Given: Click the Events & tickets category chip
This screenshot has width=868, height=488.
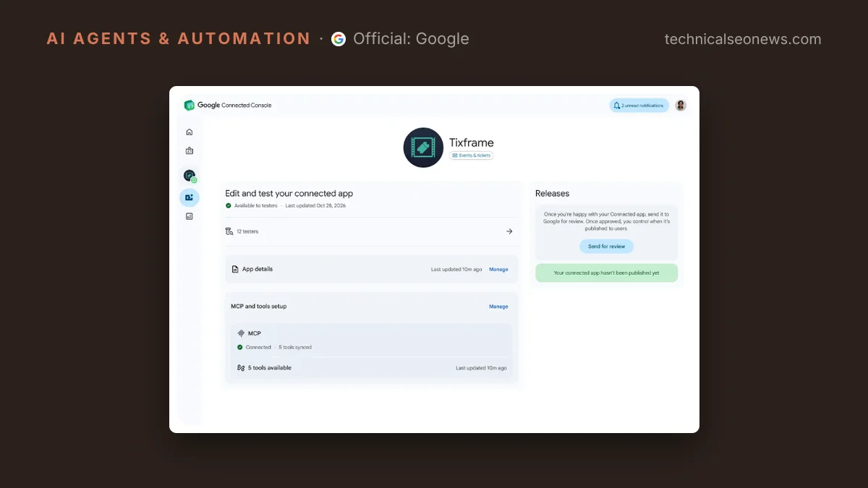Looking at the screenshot, I should 471,155.
